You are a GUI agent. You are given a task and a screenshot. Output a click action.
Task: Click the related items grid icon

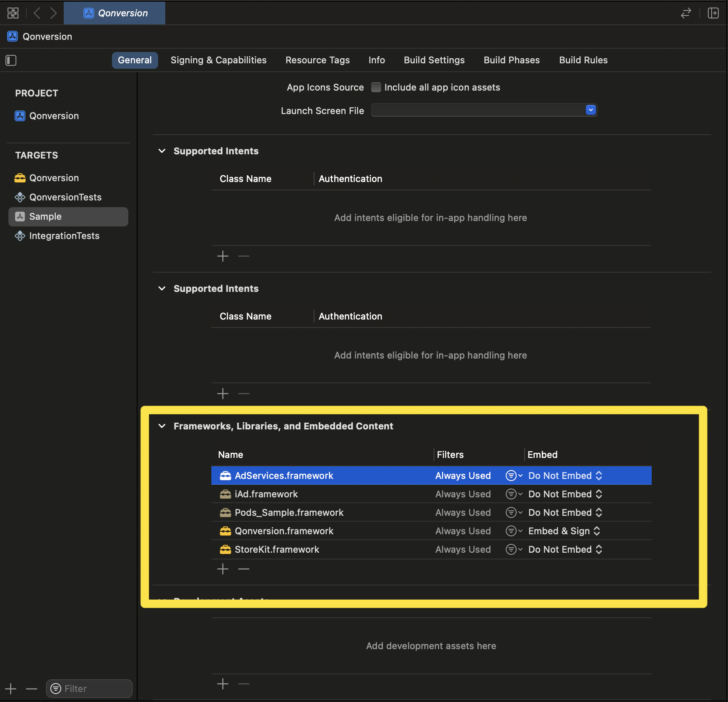click(13, 13)
